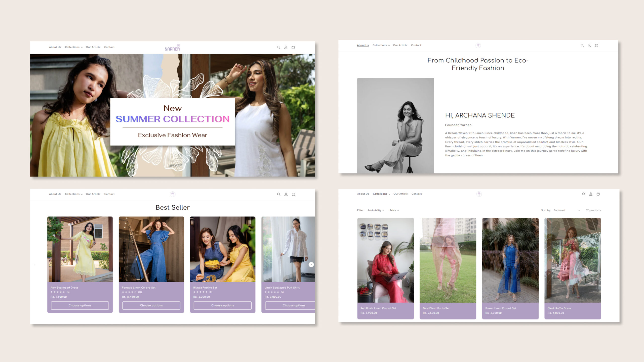Click round logo icon on collections listing page
Image resolution: width=644 pixels, height=362 pixels.
point(479,194)
